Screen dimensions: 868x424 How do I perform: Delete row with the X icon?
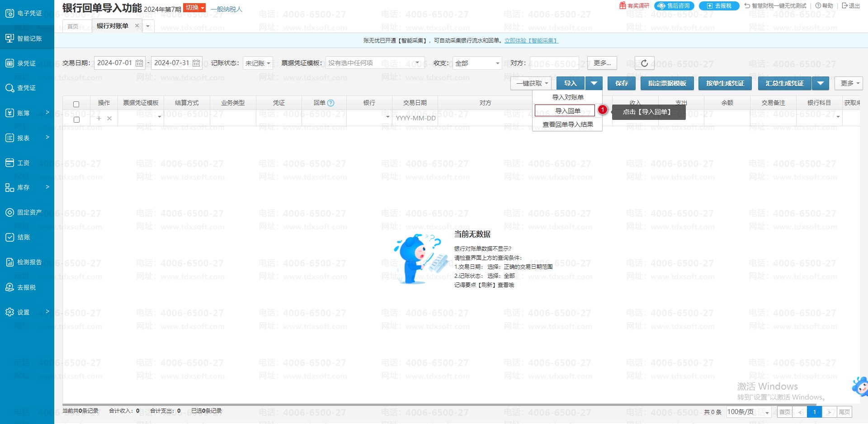coord(109,119)
